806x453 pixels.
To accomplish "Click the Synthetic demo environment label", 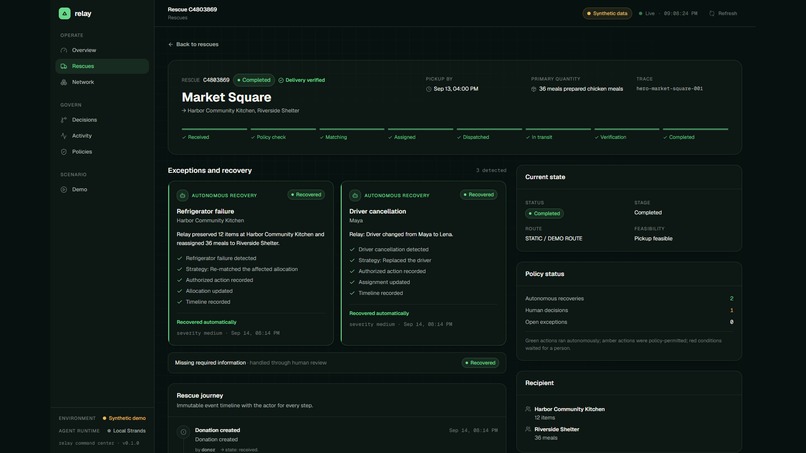I will [124, 419].
